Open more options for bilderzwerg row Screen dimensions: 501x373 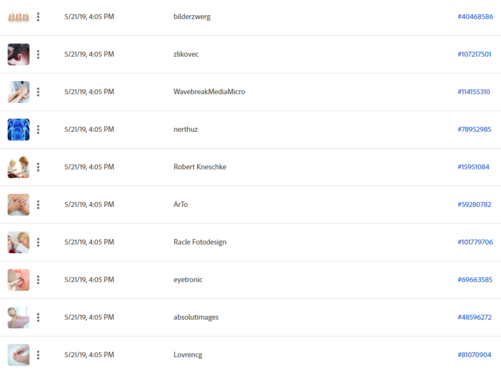[x=38, y=17]
